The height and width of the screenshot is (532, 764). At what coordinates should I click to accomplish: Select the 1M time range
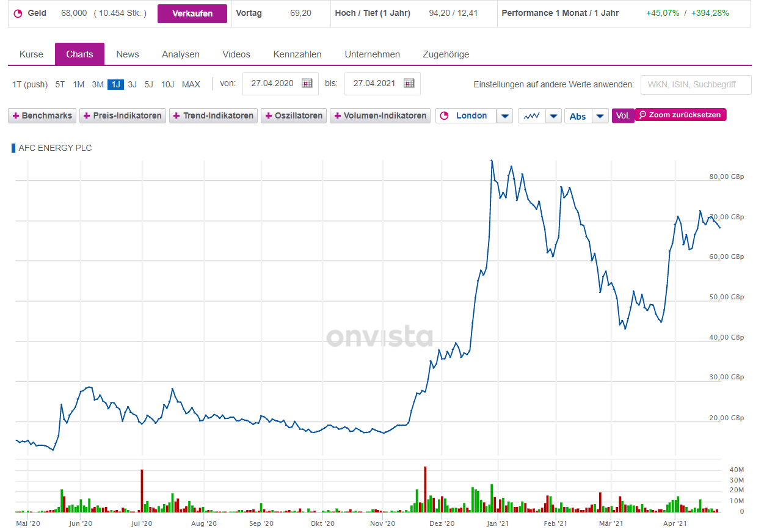click(x=79, y=84)
